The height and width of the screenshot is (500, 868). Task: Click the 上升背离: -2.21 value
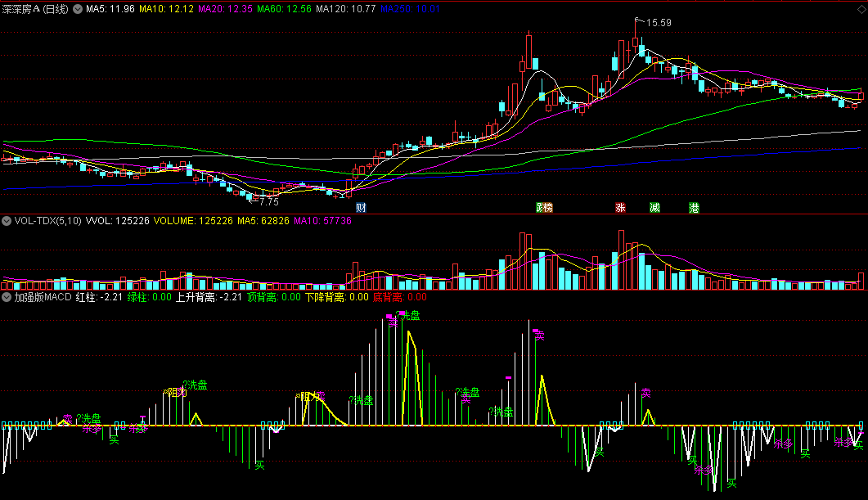[x=209, y=297]
